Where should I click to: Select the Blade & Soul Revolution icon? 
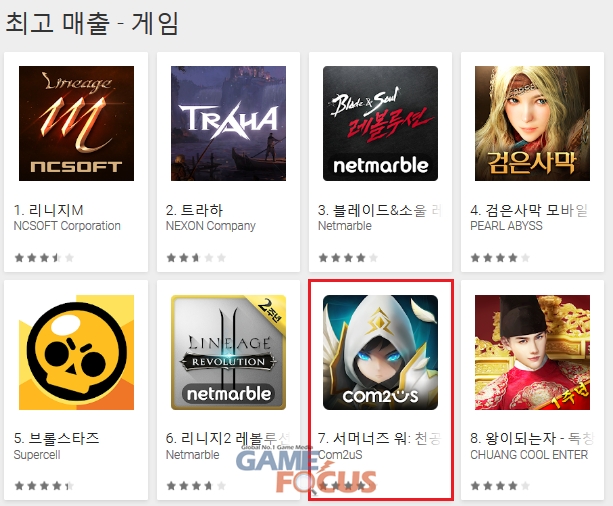point(380,124)
